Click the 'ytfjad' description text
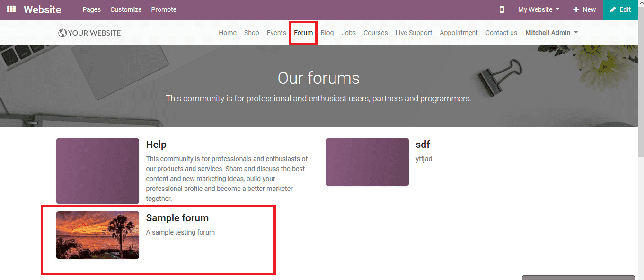The width and height of the screenshot is (644, 280). [x=424, y=159]
